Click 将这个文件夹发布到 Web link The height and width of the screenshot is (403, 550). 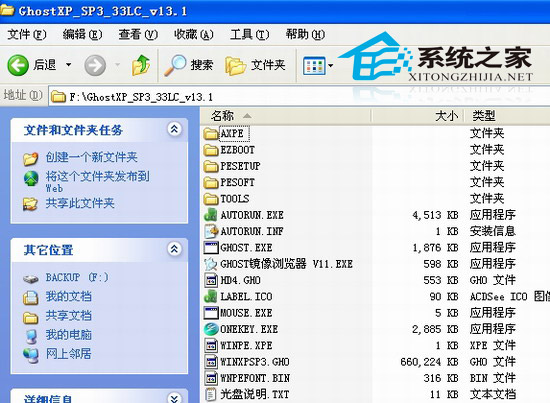click(97, 182)
